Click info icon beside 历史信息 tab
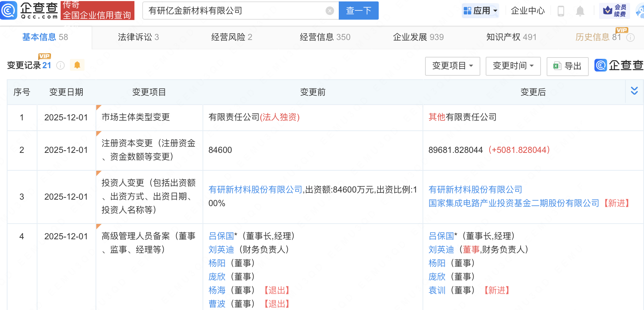The height and width of the screenshot is (310, 644). (x=630, y=37)
